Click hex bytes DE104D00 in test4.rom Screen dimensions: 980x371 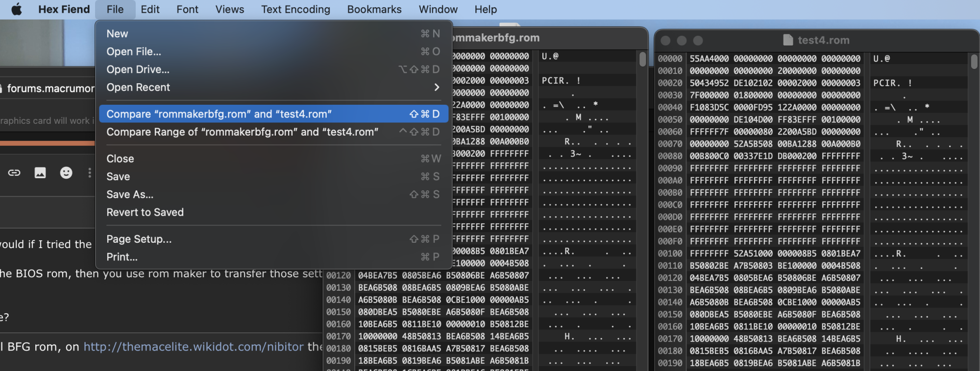coord(753,119)
